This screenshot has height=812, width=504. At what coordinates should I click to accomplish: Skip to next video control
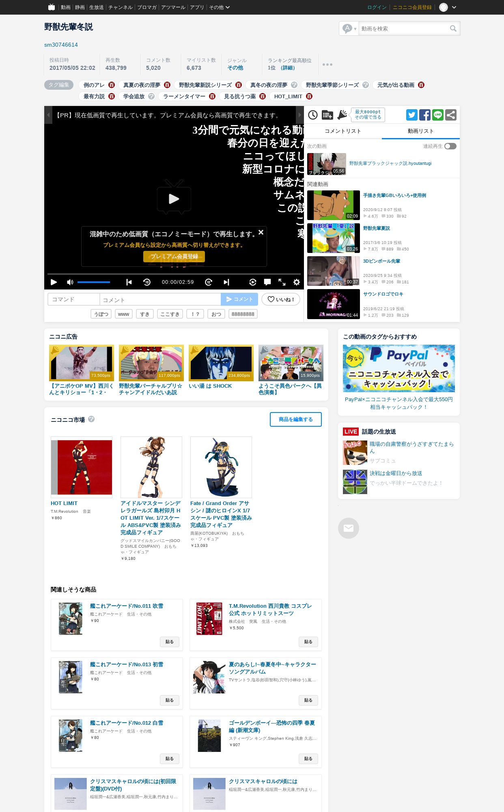[x=226, y=282]
